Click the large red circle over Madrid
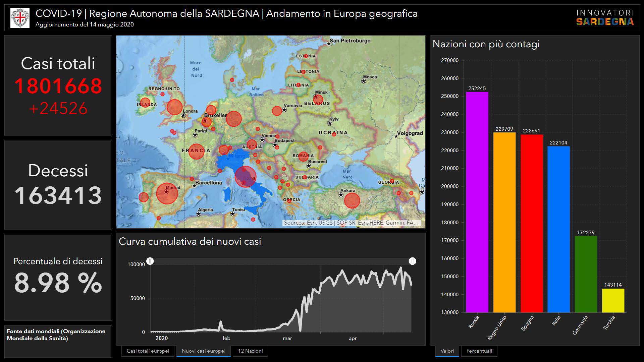Screen dimensions: 644x362 pyautogui.click(x=167, y=193)
